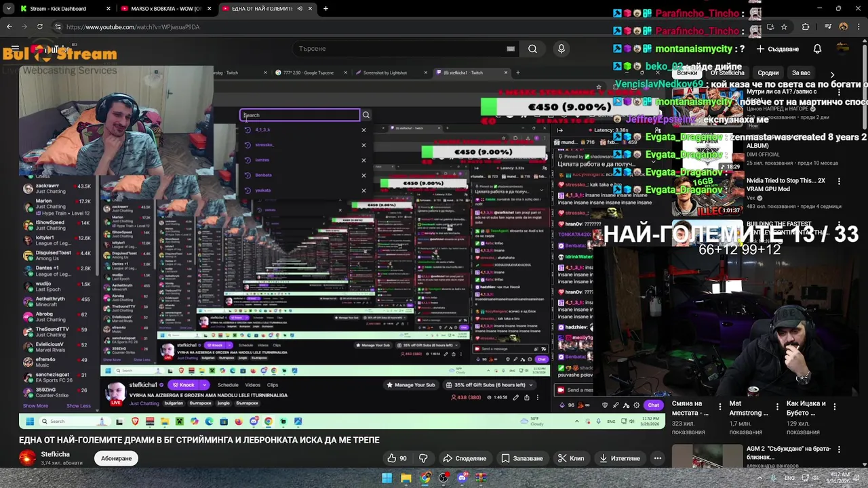868x488 pixels.
Task: Bookmark this page with the star icon
Action: (784, 27)
